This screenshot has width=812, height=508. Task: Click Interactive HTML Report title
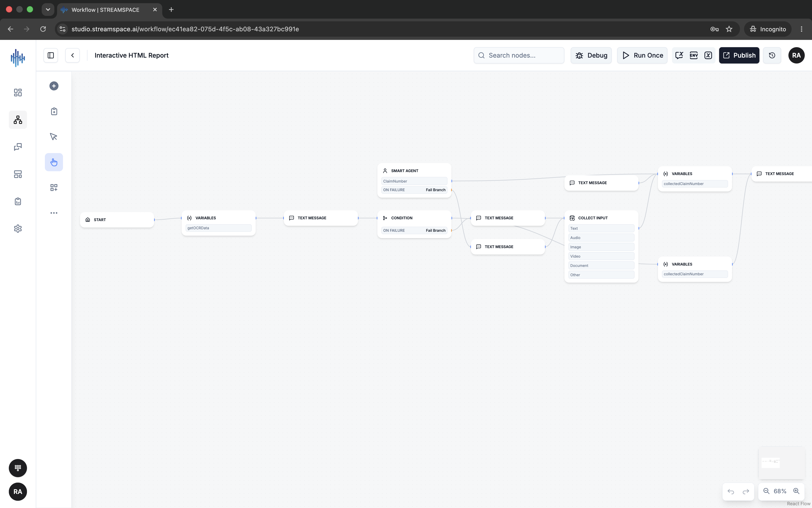132,55
